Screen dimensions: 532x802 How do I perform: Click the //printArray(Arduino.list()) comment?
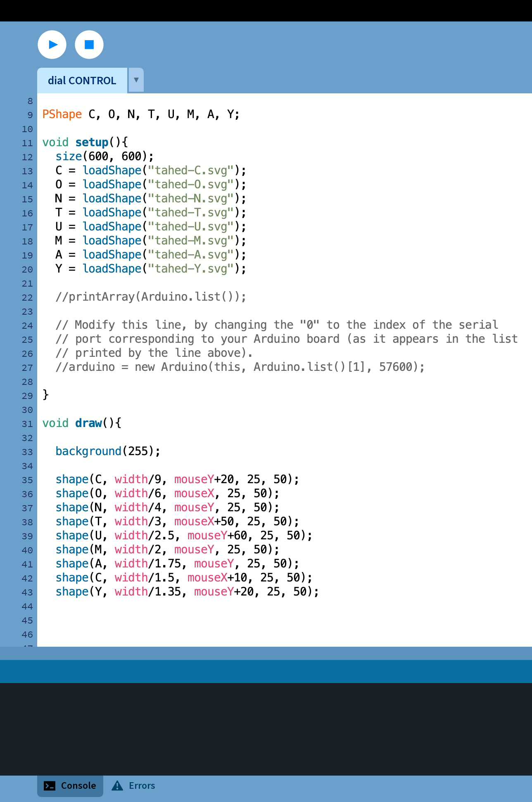click(151, 297)
